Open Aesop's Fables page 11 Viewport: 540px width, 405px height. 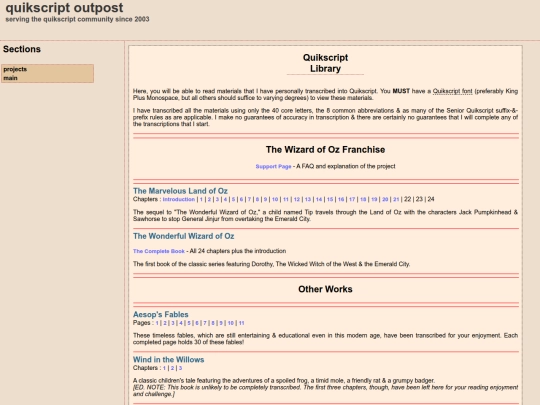pos(241,323)
